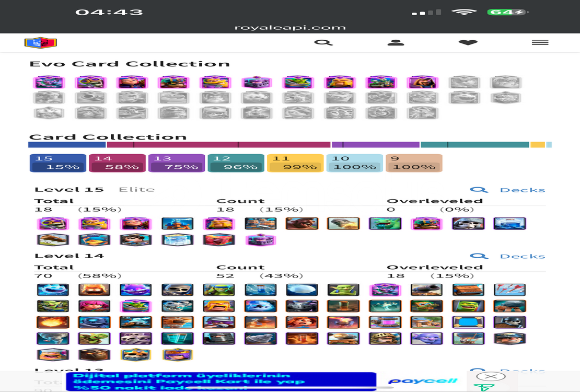Open the RoyaleAPI shield logo home
Viewport: 580px width, 392px height.
41,43
